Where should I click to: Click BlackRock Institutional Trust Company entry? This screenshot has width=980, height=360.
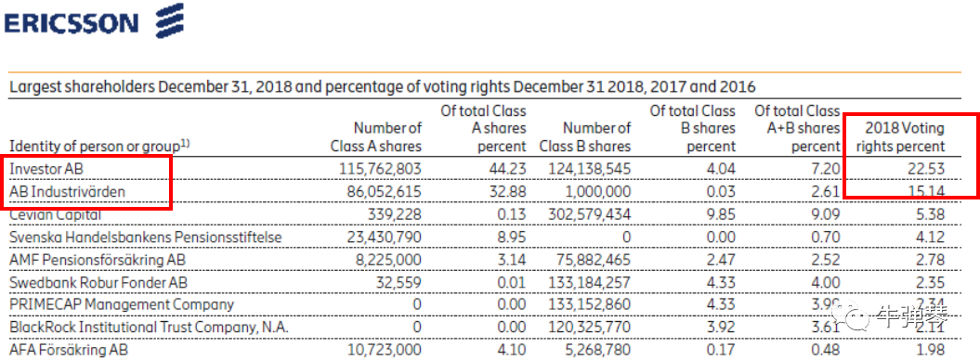[149, 327]
